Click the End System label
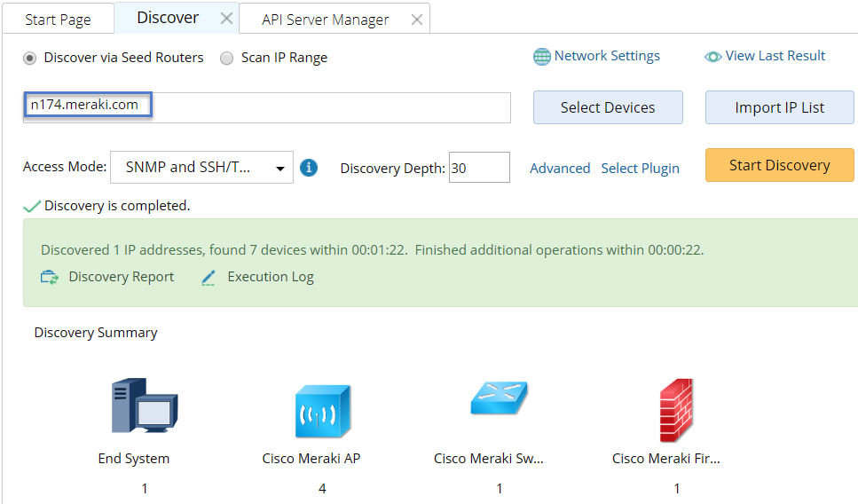This screenshot has width=858, height=504. pos(133,459)
